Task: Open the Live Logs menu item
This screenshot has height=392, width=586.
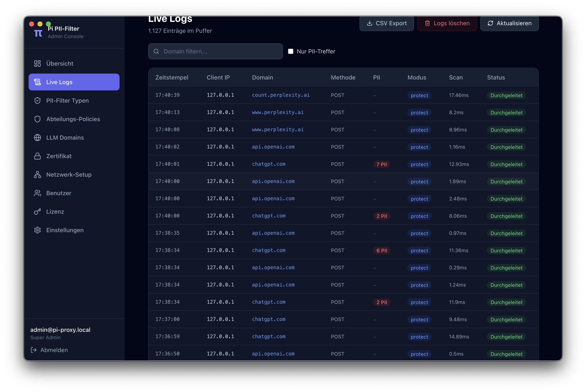Action: 74,82
